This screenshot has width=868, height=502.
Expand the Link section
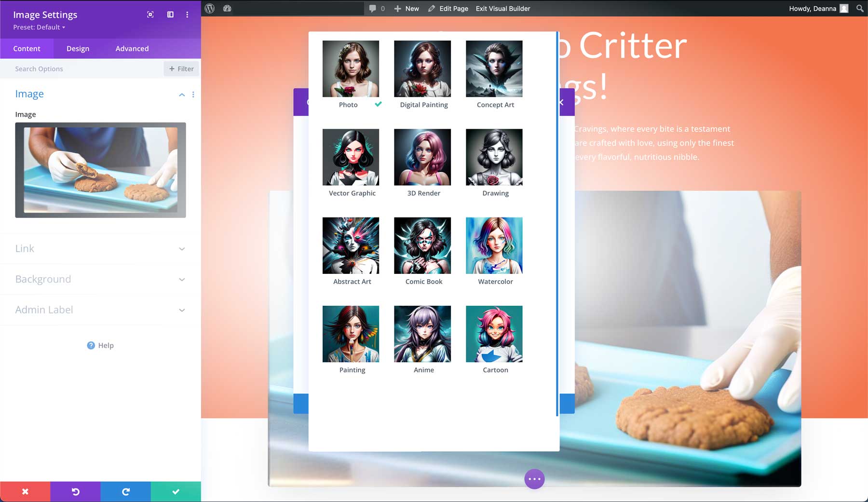100,248
